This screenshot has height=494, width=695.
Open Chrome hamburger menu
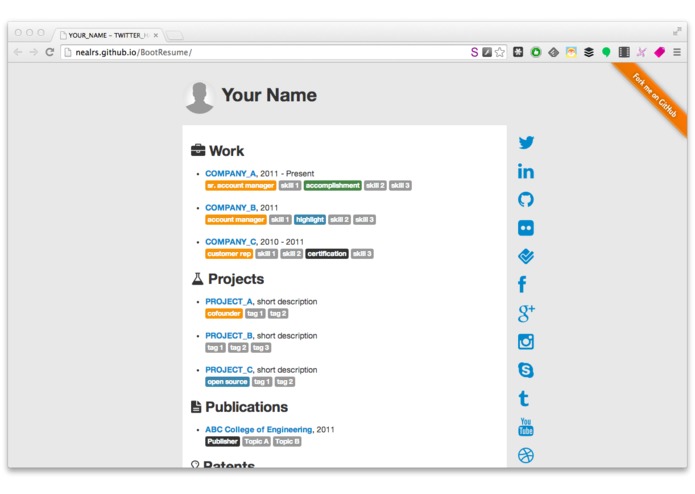[x=677, y=52]
